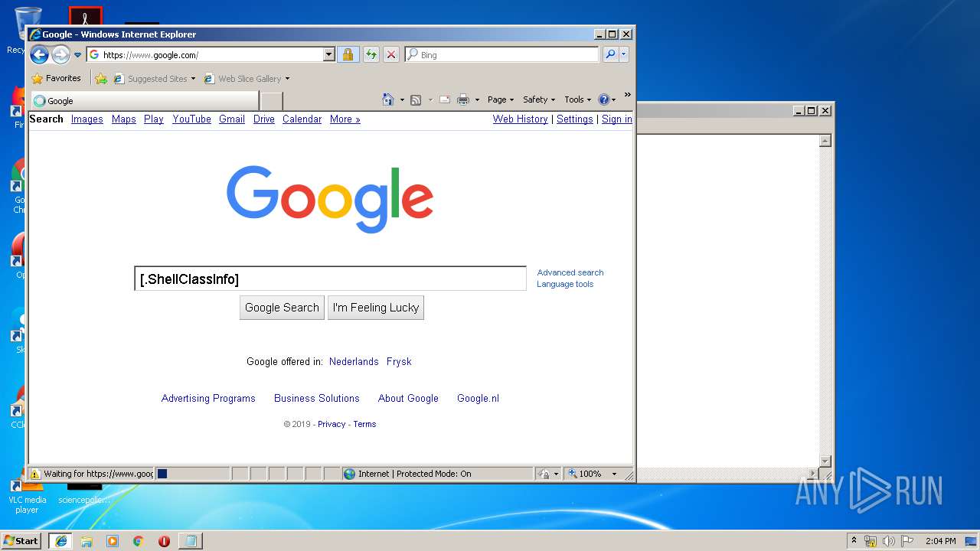Open the Advanced search link

(x=570, y=272)
